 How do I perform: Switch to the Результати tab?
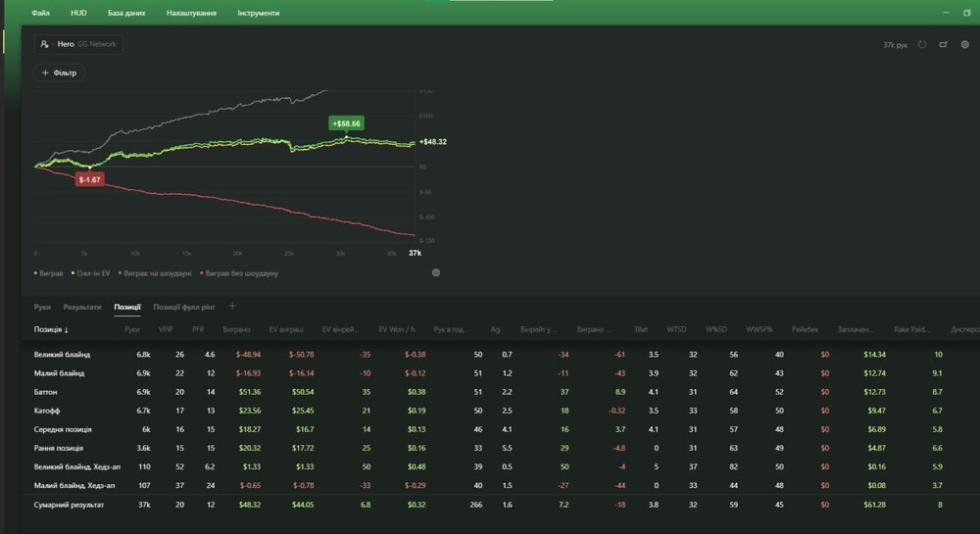tap(82, 307)
